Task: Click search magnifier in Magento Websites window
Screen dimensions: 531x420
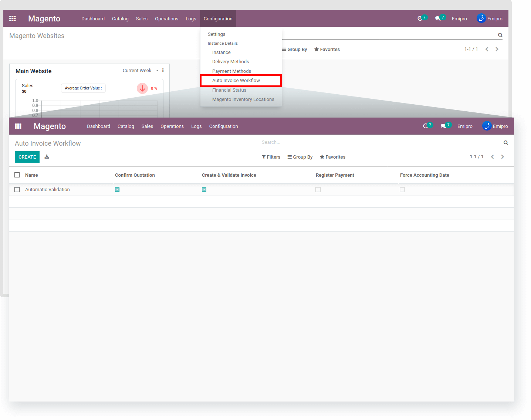Action: coord(500,35)
